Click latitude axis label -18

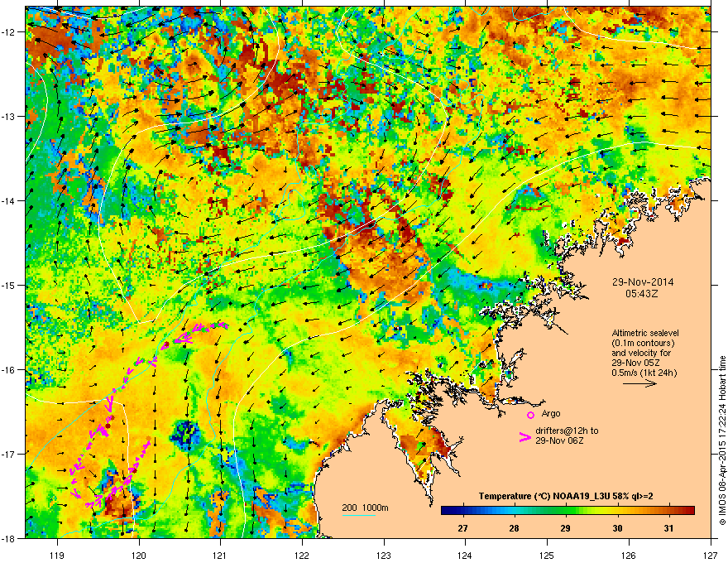click(x=8, y=538)
